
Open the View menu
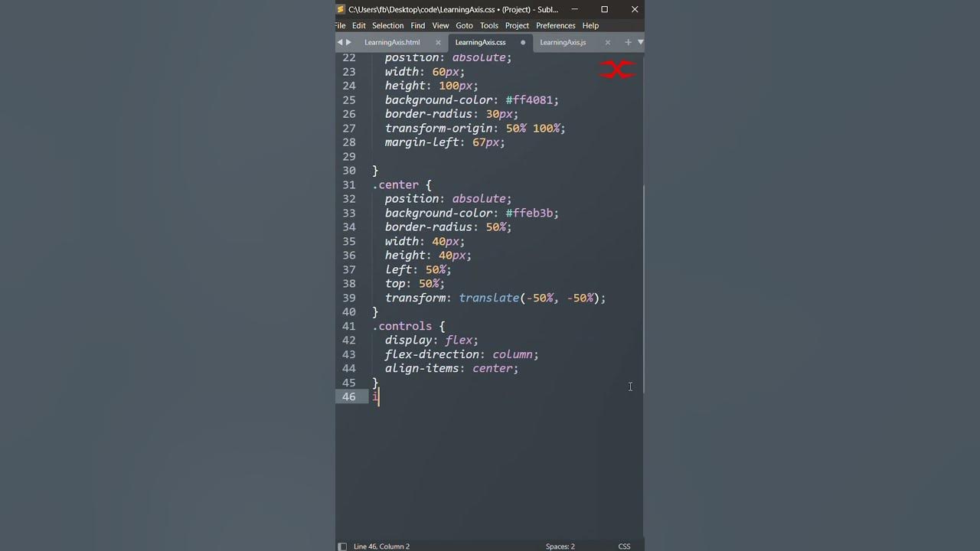coord(441,25)
